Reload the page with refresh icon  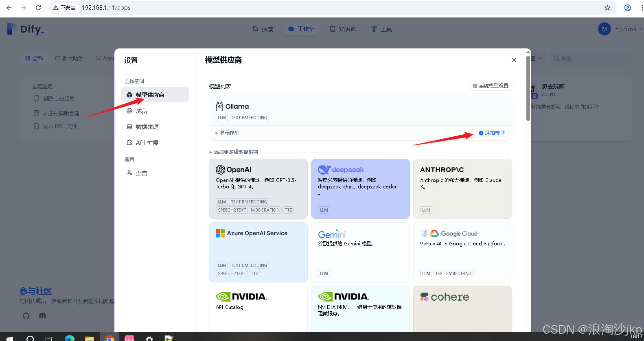tap(38, 8)
